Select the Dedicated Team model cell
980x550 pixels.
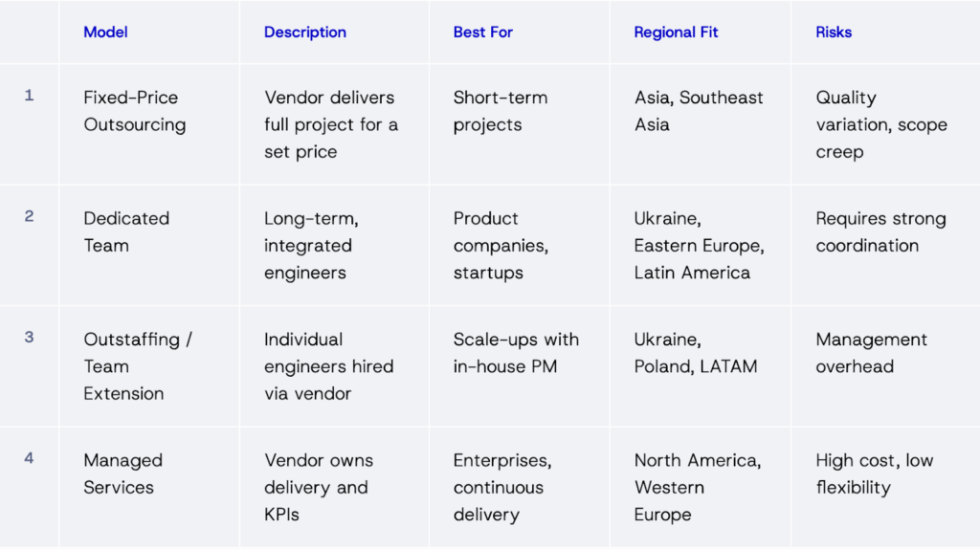[x=126, y=231]
